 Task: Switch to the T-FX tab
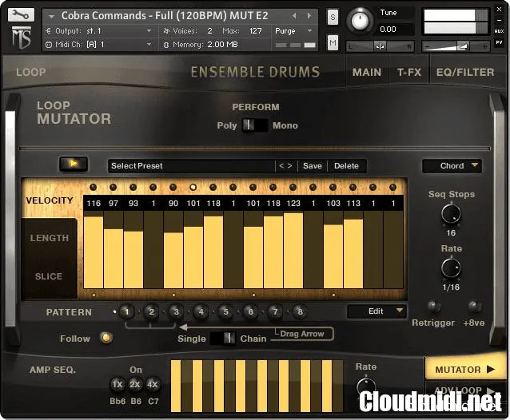click(x=408, y=72)
